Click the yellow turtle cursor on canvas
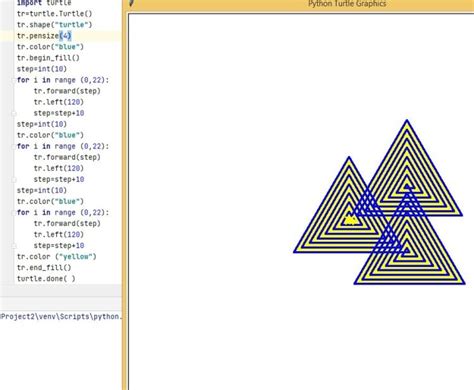The height and width of the screenshot is (390, 474). 350,220
